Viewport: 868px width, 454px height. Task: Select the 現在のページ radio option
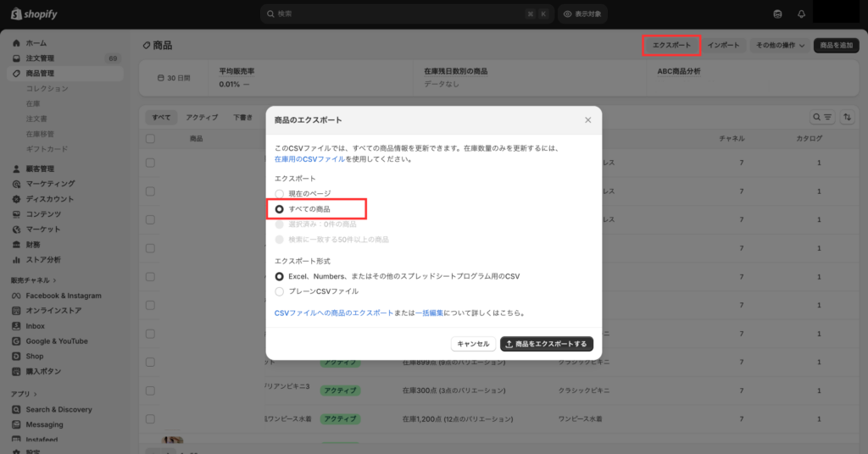point(280,194)
